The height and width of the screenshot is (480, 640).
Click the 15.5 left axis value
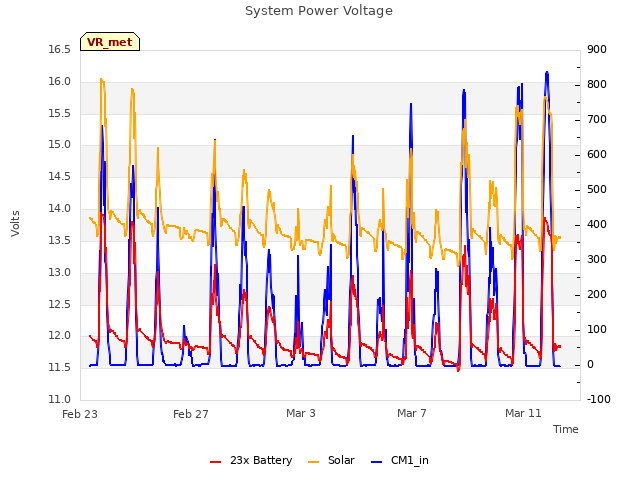point(60,113)
